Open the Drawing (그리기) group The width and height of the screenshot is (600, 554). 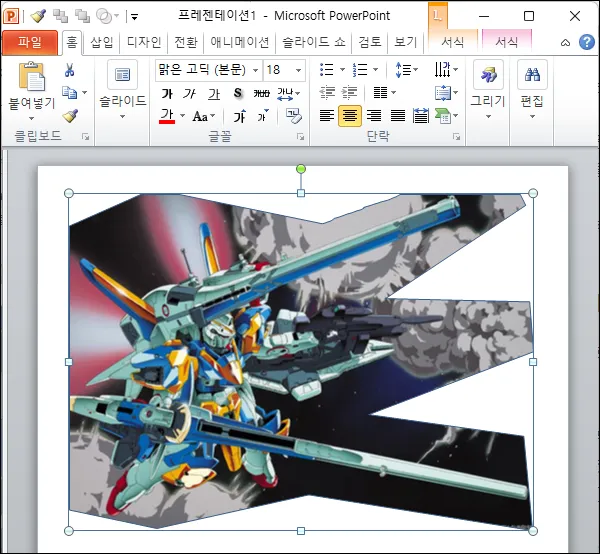pos(488,90)
